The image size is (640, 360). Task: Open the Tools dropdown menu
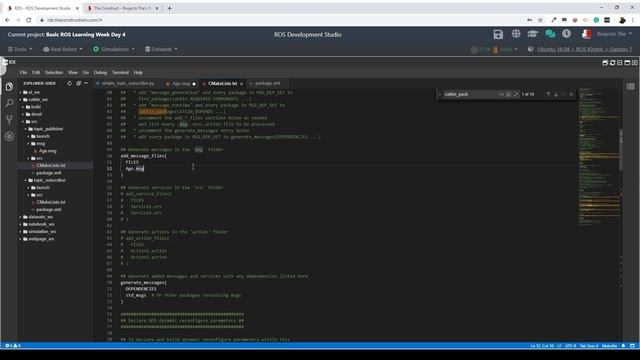pos(20,49)
